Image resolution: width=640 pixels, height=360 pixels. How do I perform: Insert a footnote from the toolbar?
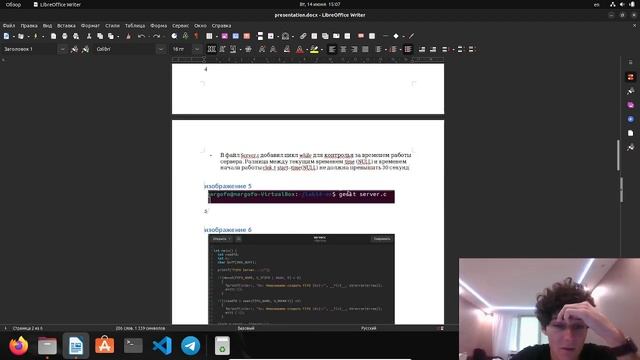[314, 36]
